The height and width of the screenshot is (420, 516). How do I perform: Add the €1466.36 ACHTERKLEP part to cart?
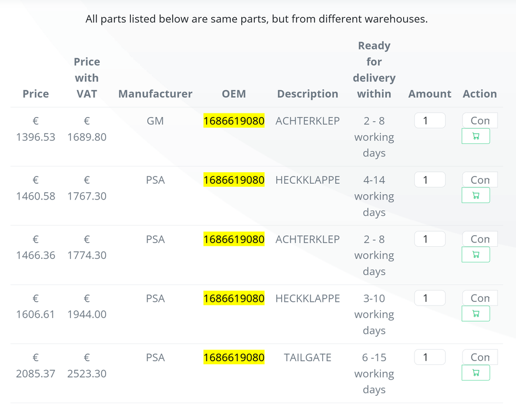[476, 255]
